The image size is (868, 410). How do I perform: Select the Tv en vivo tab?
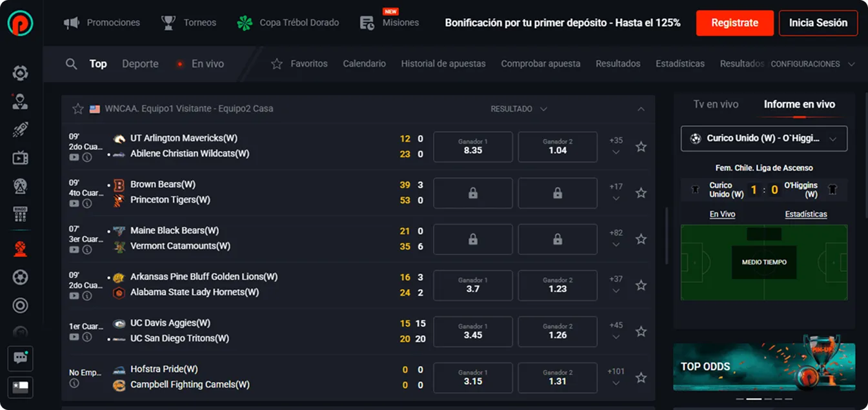click(716, 104)
